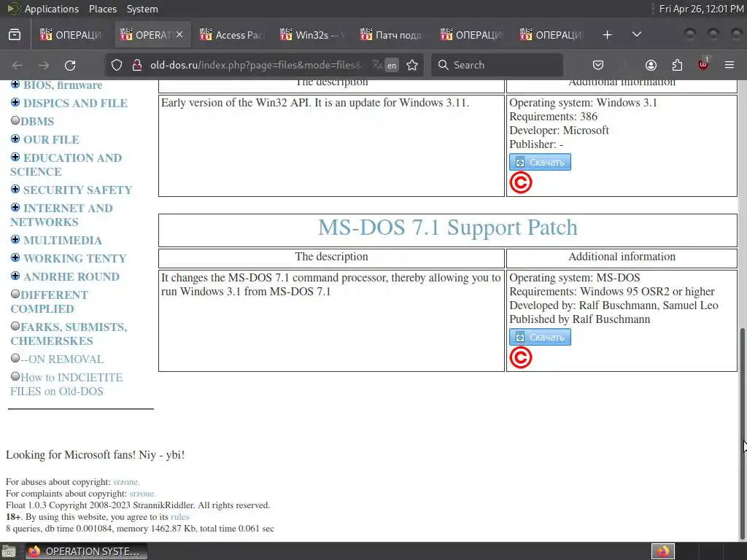Open the Firefox View icon
The image size is (747, 560).
pos(15,35)
